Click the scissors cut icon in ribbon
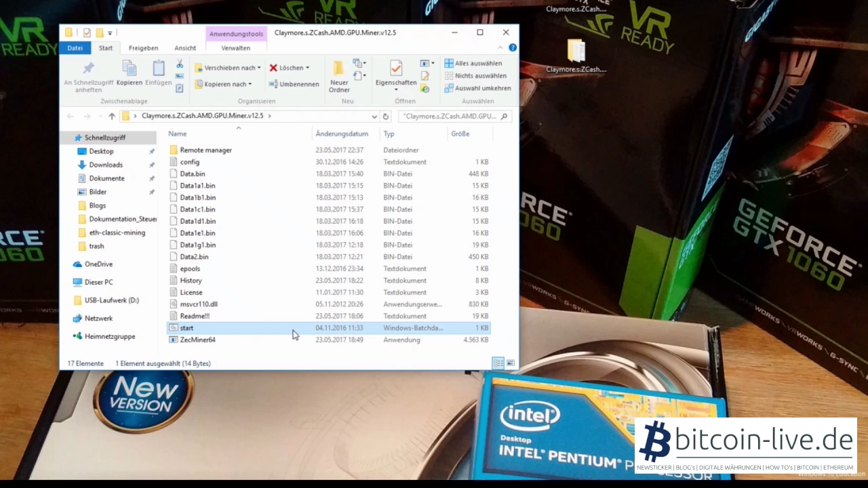868x488 pixels. pyautogui.click(x=180, y=64)
